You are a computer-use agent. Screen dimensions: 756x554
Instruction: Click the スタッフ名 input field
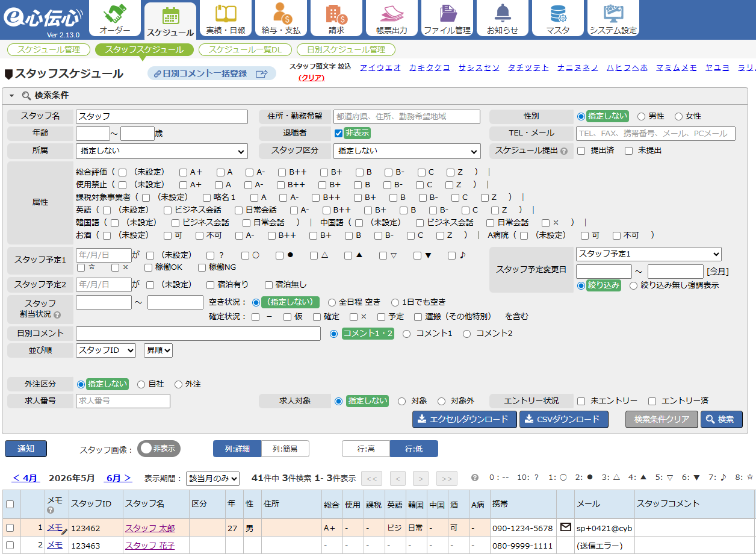(162, 117)
